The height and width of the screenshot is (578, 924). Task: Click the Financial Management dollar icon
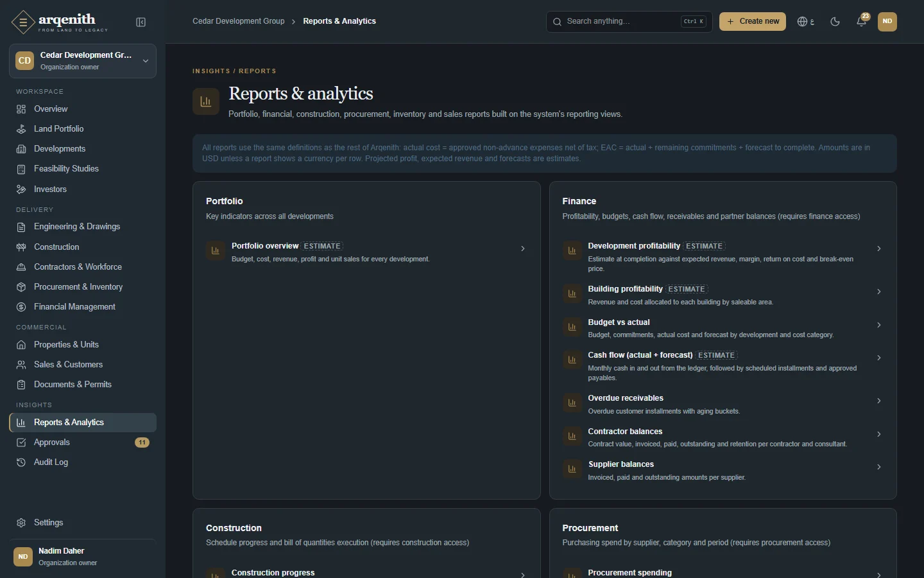click(x=21, y=307)
